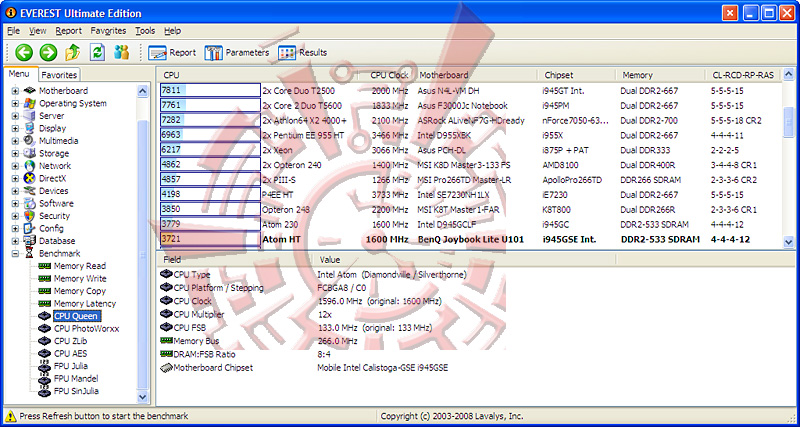The image size is (800, 427).
Task: Select the Storage tree icon
Action: coord(30,153)
